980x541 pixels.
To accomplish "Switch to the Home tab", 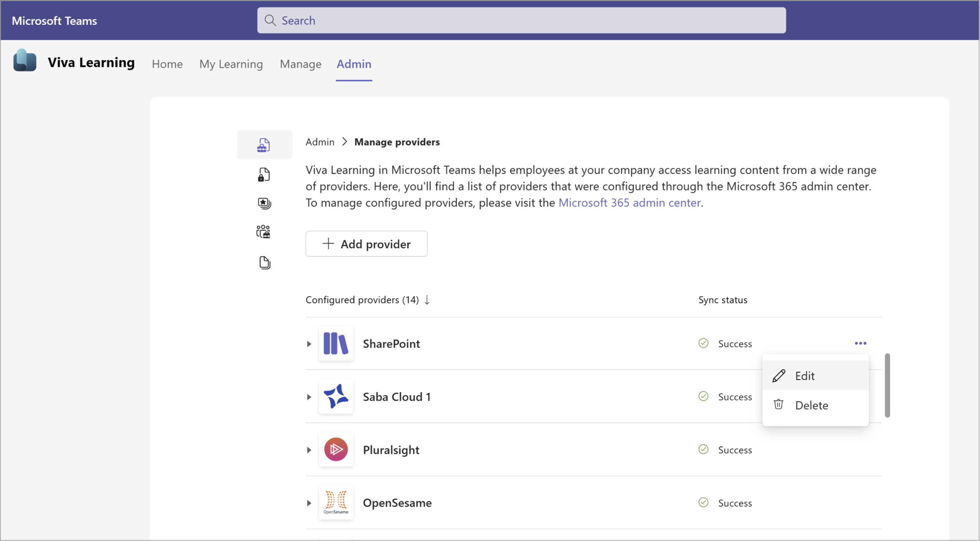I will (x=167, y=64).
